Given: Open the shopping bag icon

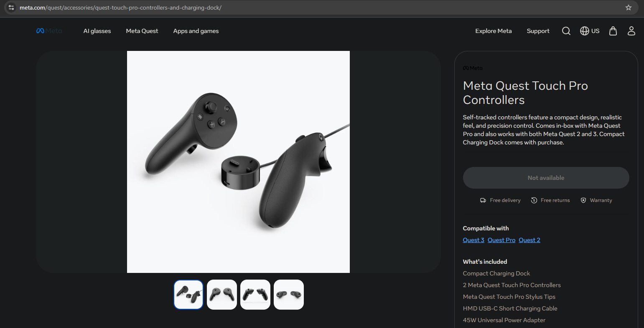Looking at the screenshot, I should 613,31.
